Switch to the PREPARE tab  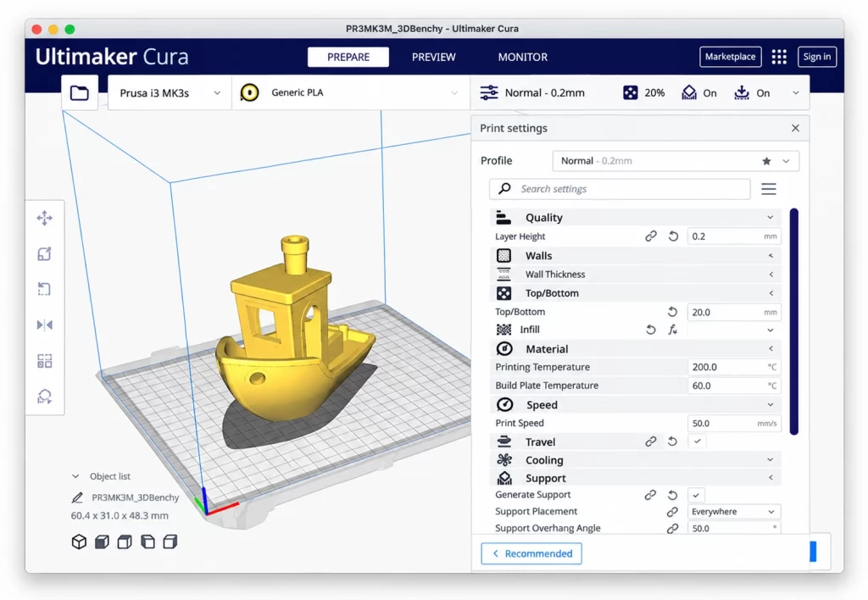point(348,57)
